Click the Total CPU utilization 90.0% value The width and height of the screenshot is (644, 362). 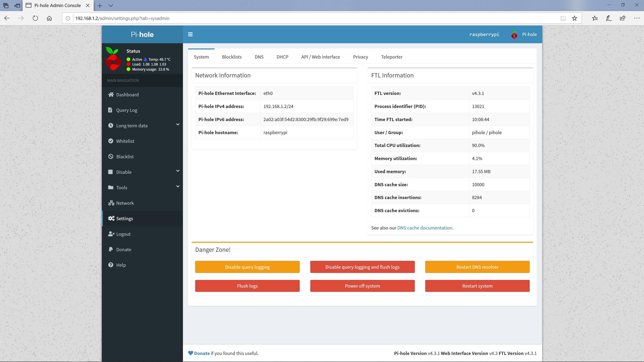(478, 145)
